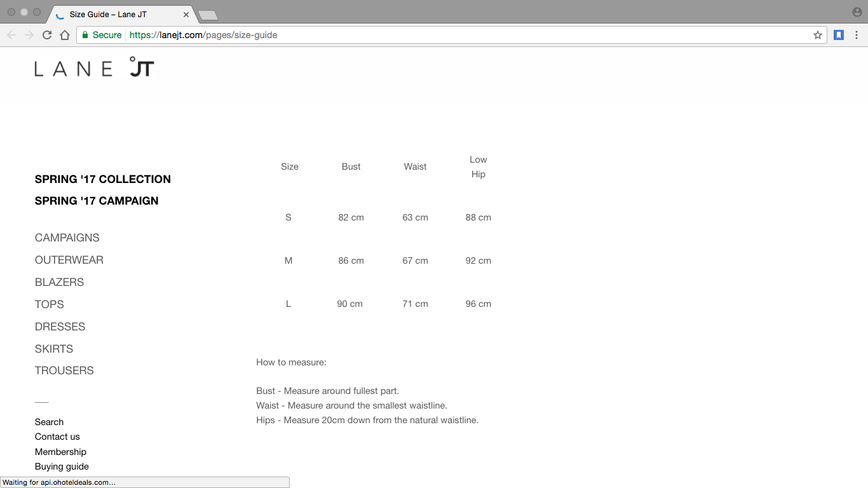This screenshot has height=488, width=868.
Task: Click the blue bookmark extension icon
Action: click(839, 35)
